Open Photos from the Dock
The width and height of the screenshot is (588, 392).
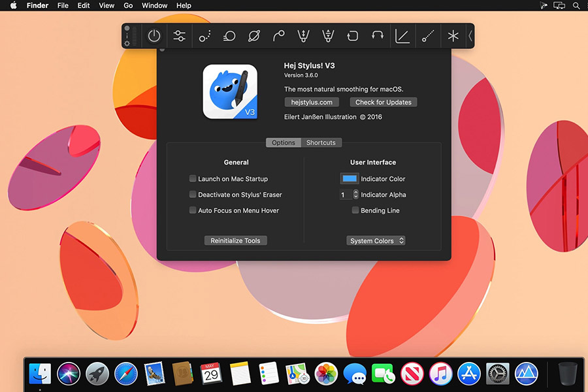click(x=326, y=374)
